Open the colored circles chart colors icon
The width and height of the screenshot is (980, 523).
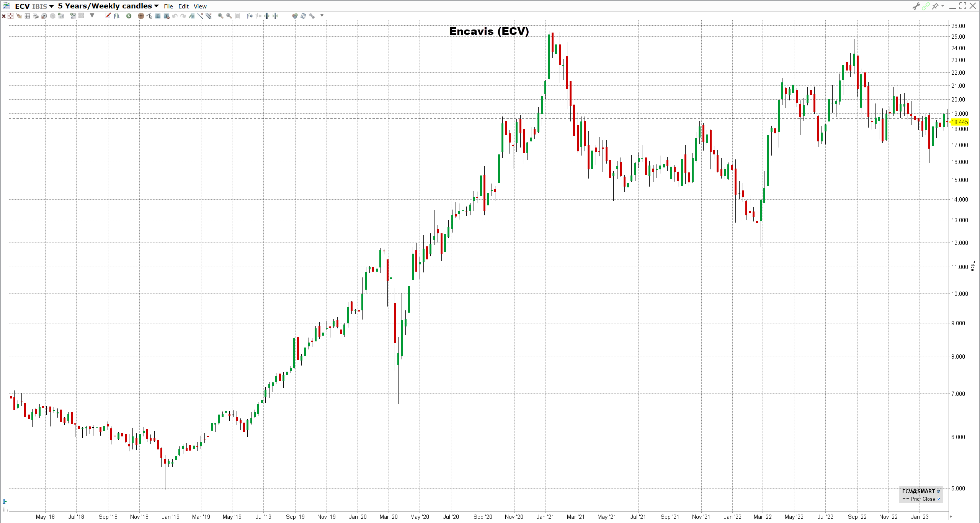tap(295, 16)
